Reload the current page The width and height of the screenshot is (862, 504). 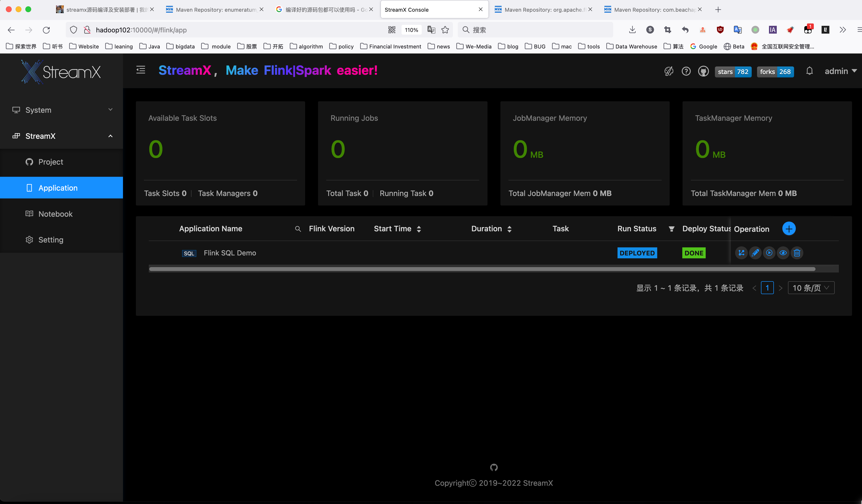click(x=46, y=30)
